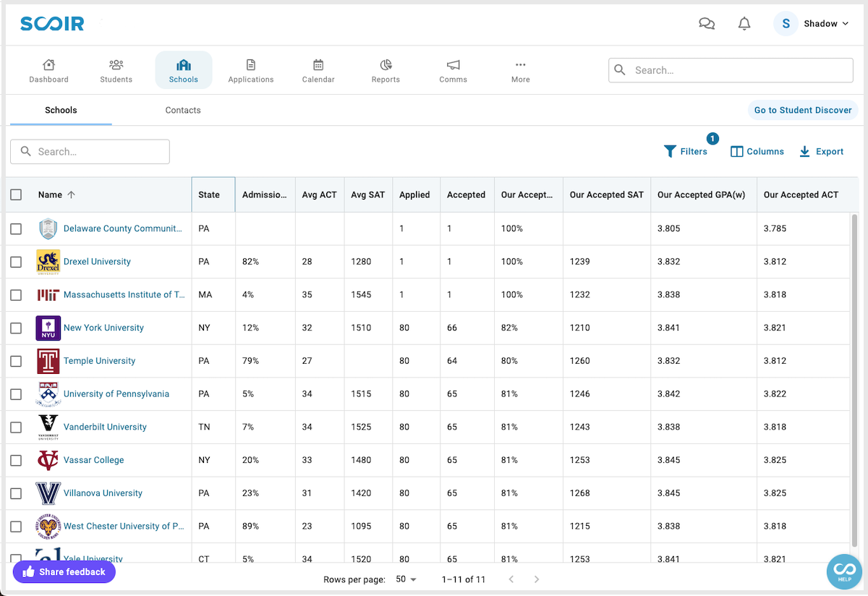Viewport: 868px width, 596px height.
Task: Click the Help infinity badge icon
Action: click(844, 571)
